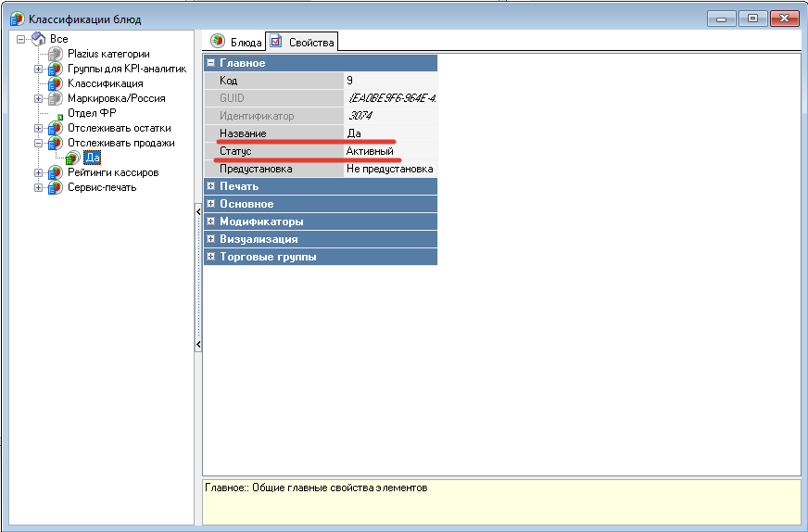Image resolution: width=808 pixels, height=532 pixels.
Task: Click the Отслеживать остатки node icon
Action: click(56, 128)
